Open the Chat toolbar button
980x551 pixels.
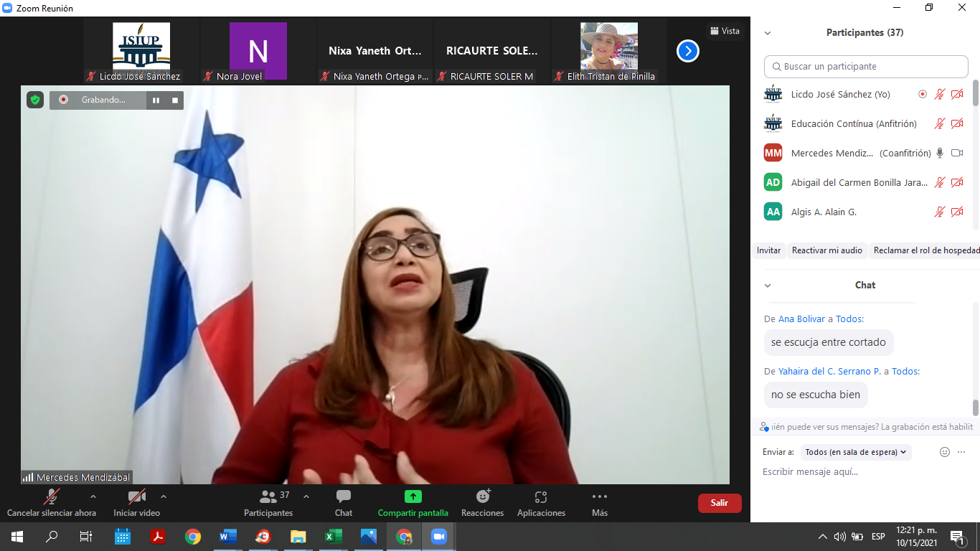click(344, 502)
